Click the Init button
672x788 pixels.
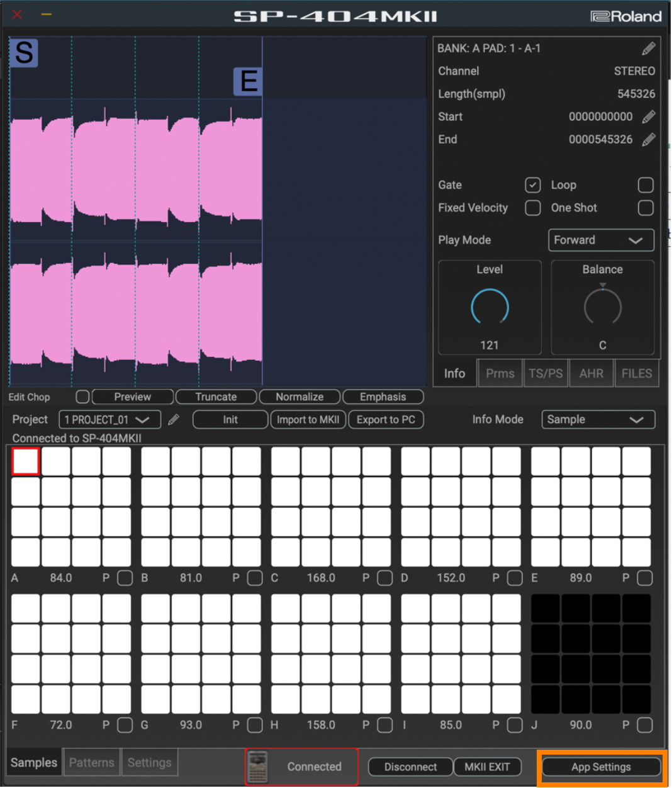coord(230,420)
